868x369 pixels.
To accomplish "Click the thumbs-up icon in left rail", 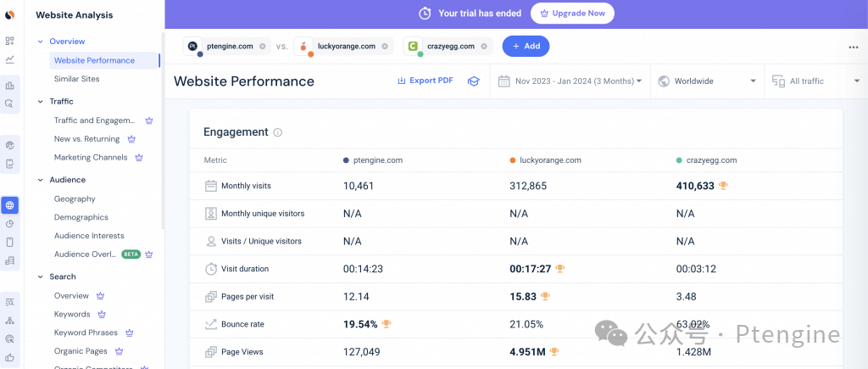I will (x=10, y=357).
